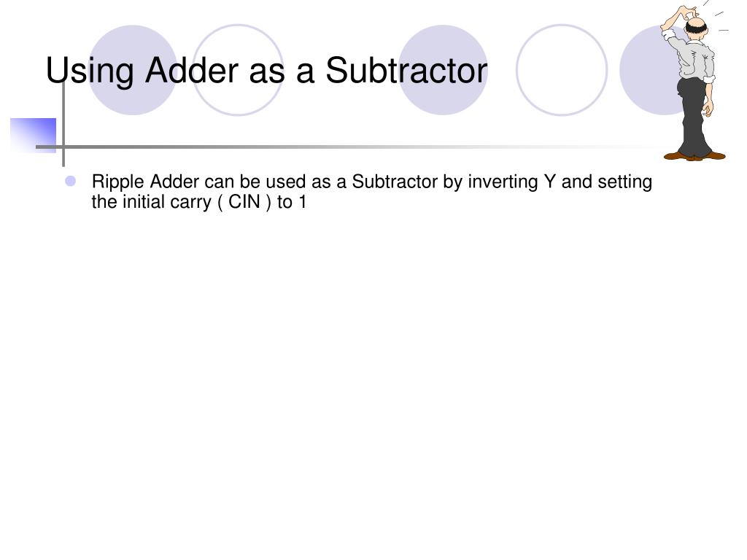This screenshot has height=560, width=747.
Task: Click the second outlined hollow circle
Action: coord(562,70)
